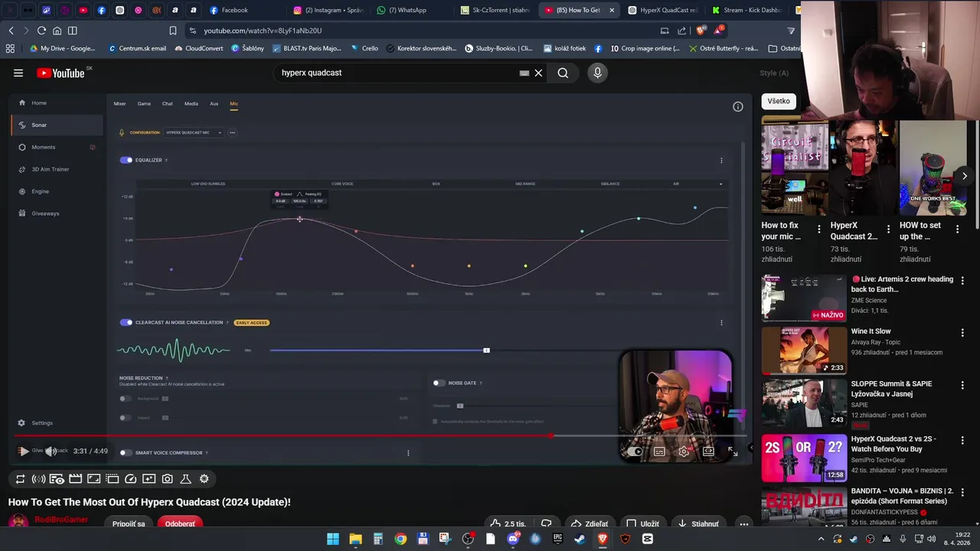980x551 pixels.
Task: Run the YouTube search magnifier button
Action: 563,73
